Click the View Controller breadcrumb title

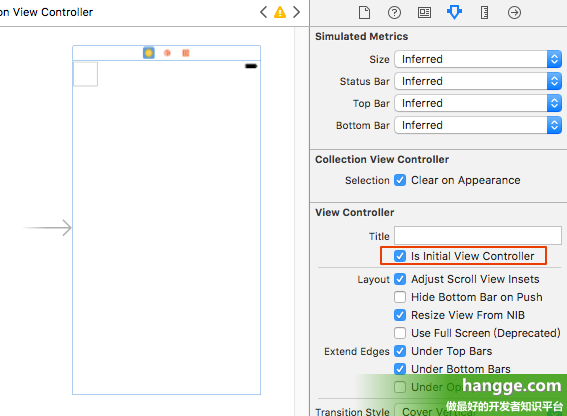pyautogui.click(x=46, y=12)
